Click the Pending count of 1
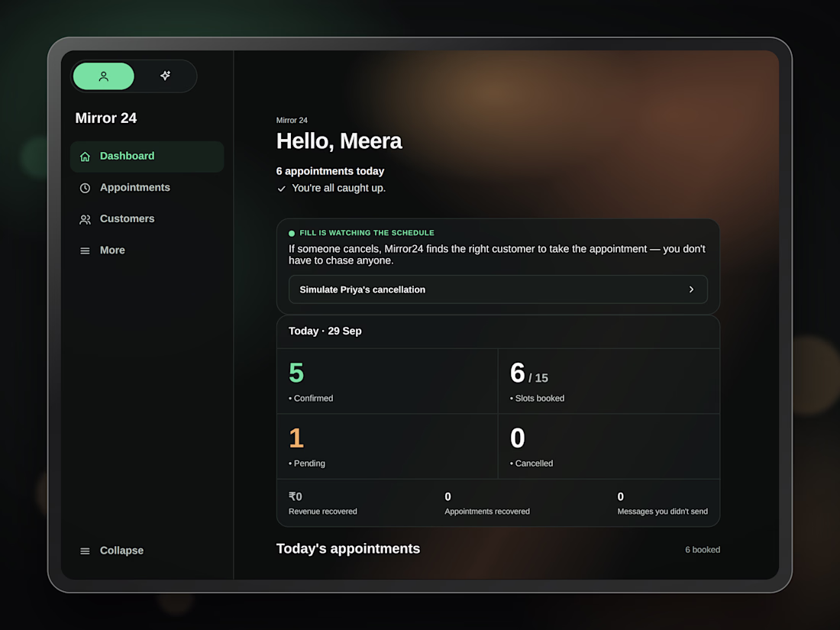Image resolution: width=840 pixels, height=630 pixels. (296, 438)
